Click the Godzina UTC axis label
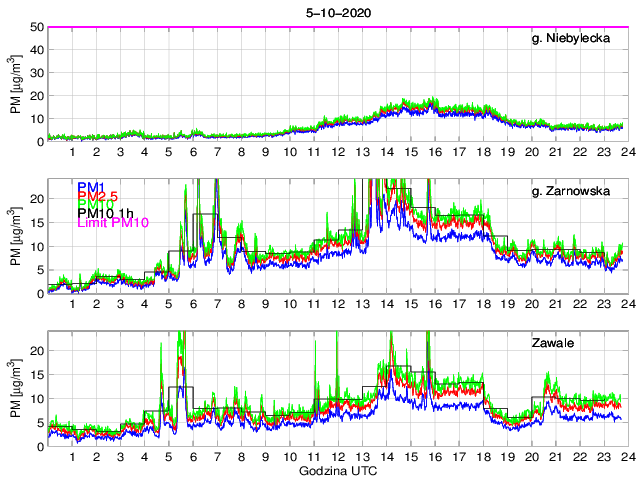The width and height of the screenshot is (640, 480). [336, 469]
